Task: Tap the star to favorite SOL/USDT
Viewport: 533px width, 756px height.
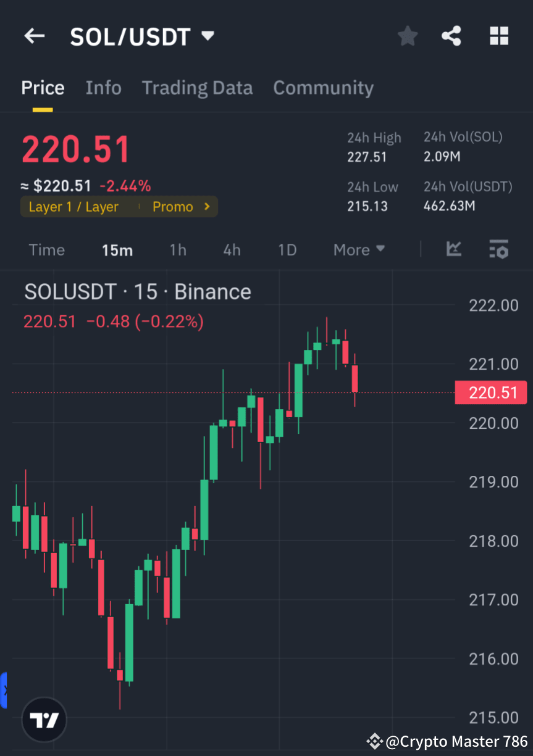Action: 407,36
